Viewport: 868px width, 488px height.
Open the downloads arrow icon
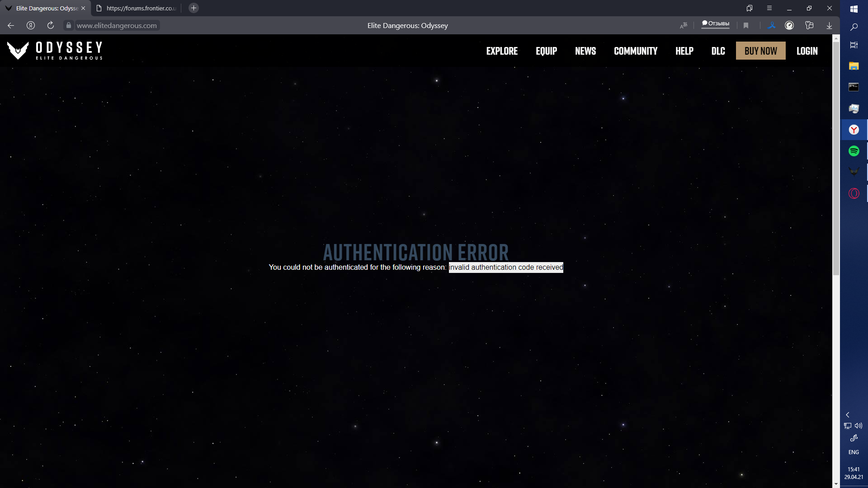tap(829, 25)
